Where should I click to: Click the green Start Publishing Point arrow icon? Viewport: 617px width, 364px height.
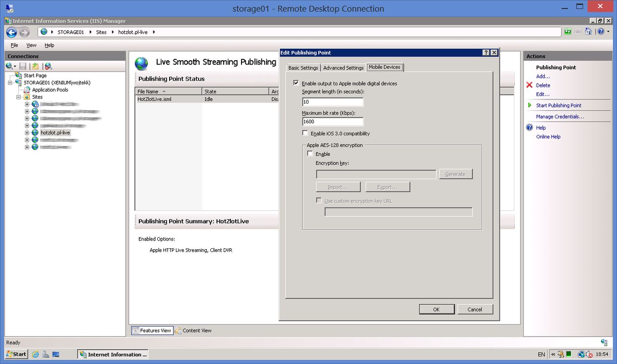click(x=530, y=105)
